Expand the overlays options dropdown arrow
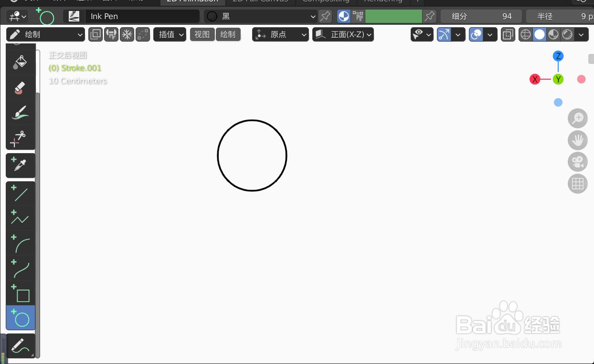 point(490,34)
